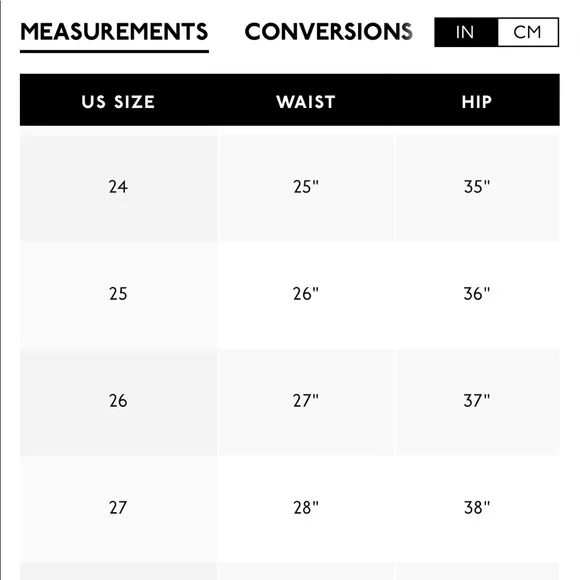Click the WAIST column header
Screen dimensions: 580x580
point(306,102)
